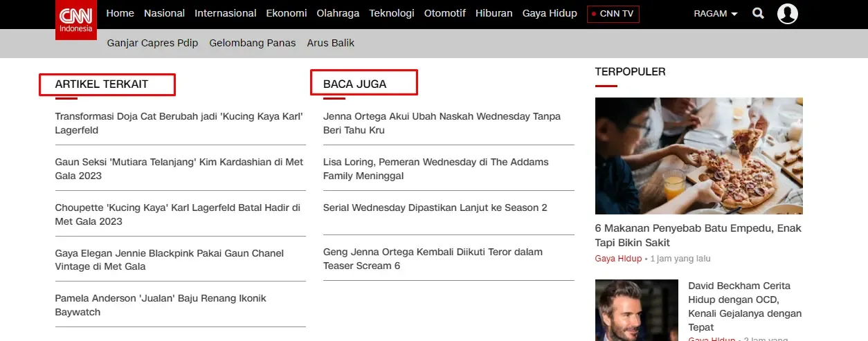Open Pamela Anderson Baywatch article
The width and height of the screenshot is (868, 341).
[x=161, y=305]
